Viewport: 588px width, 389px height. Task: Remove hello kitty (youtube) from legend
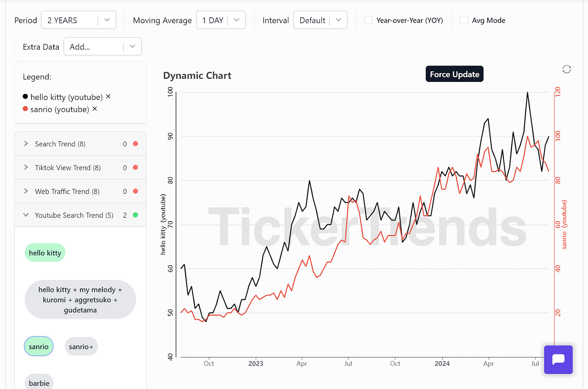(x=108, y=97)
